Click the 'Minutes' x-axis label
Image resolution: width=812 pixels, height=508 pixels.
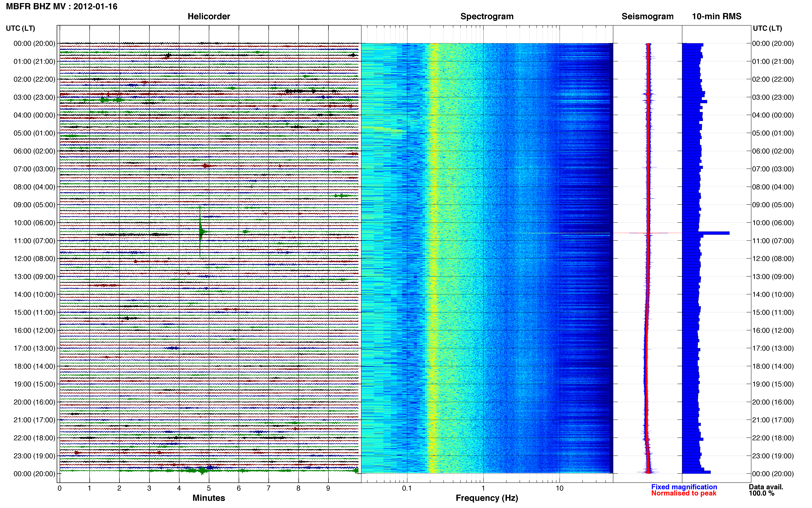209,498
